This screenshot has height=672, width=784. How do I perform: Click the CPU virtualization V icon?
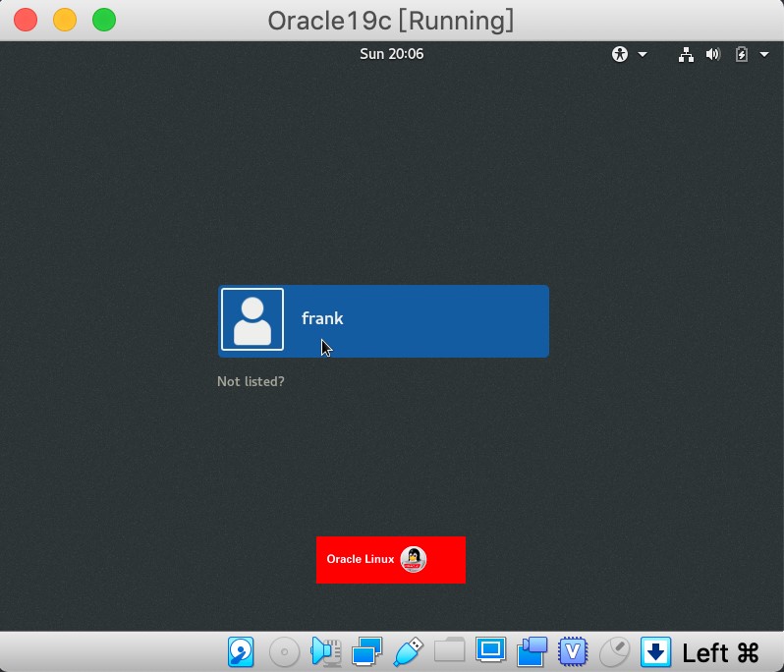coord(573,651)
